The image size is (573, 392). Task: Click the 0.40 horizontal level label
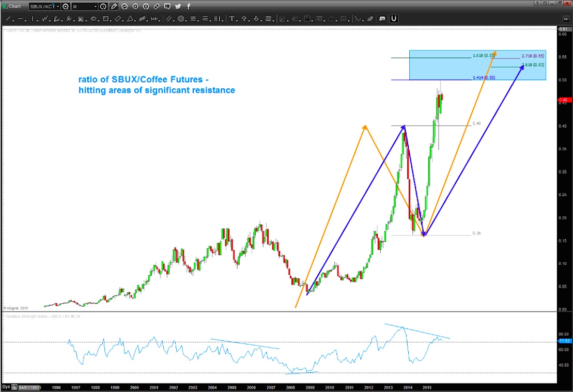[476, 123]
